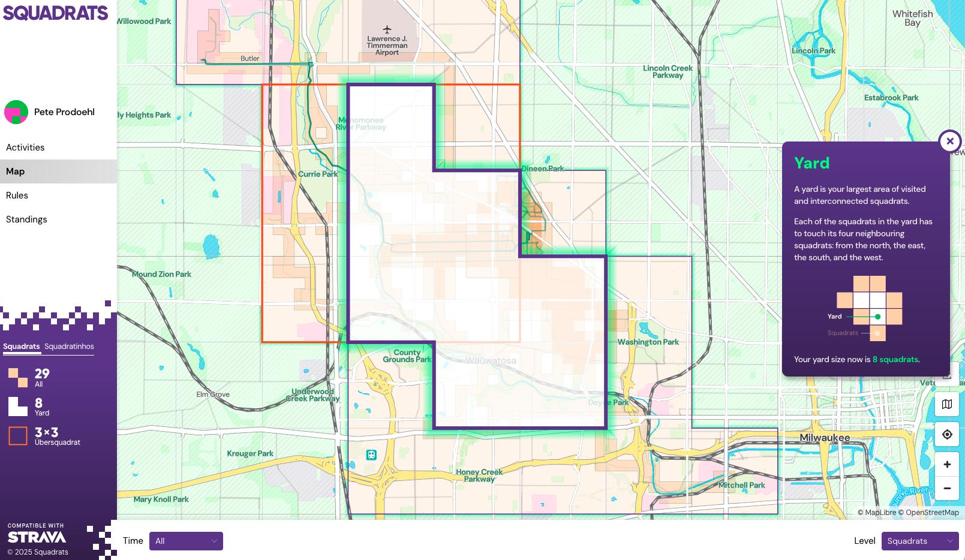Click the Wauwatosa map label
The height and width of the screenshot is (560, 965).
tap(491, 361)
